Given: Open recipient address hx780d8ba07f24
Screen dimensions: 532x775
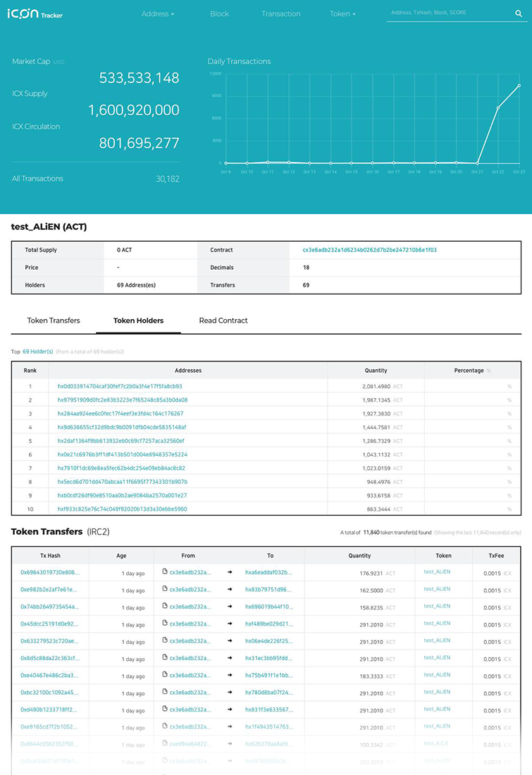Looking at the screenshot, I should click(x=269, y=693).
